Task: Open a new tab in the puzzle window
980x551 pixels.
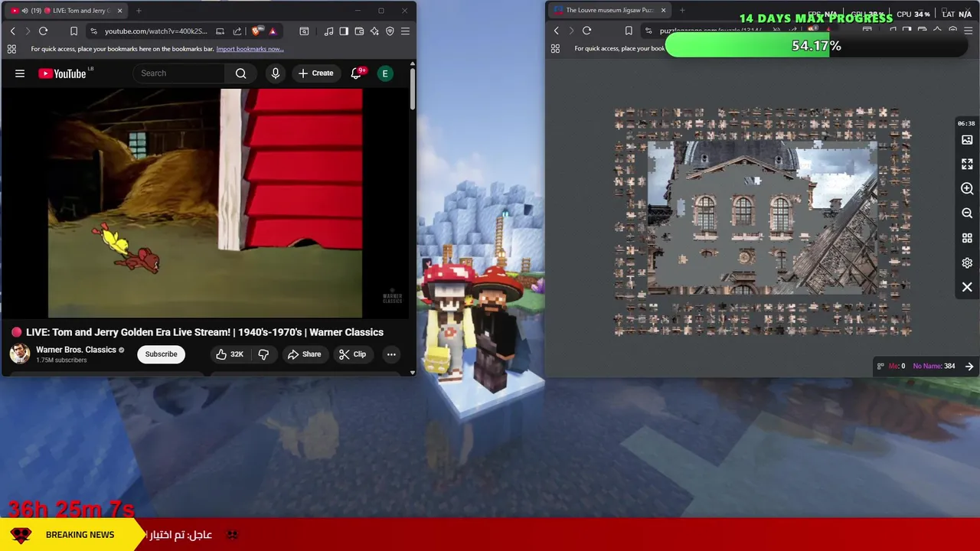Action: pos(682,11)
